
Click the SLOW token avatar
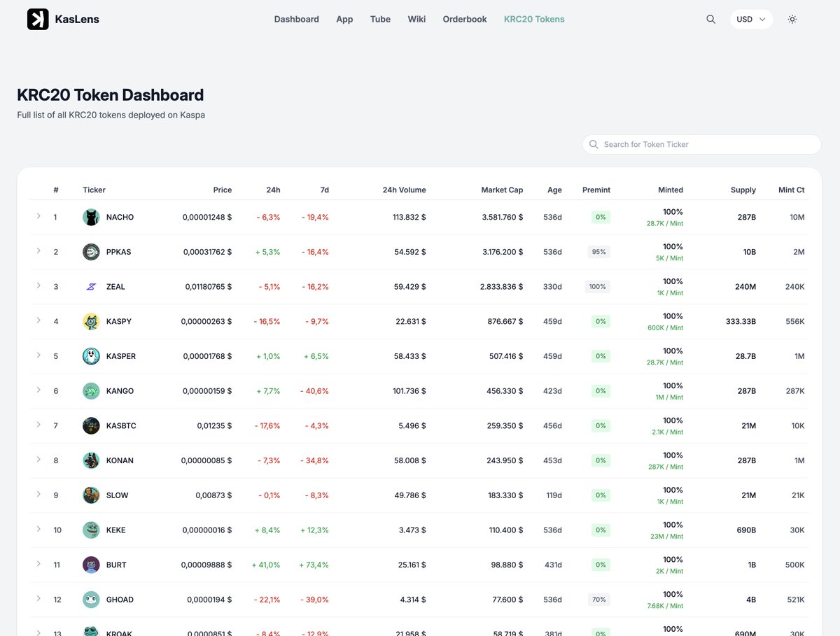[x=91, y=495]
